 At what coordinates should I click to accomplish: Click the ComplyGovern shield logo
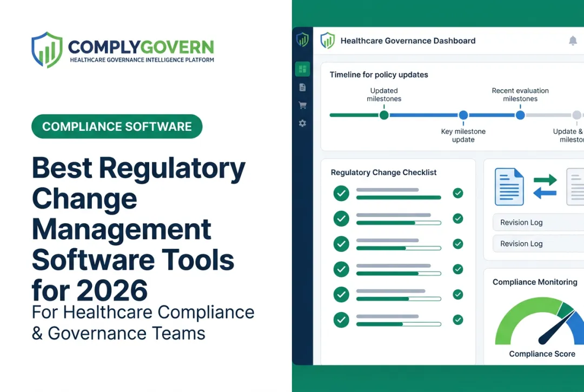pyautogui.click(x=47, y=50)
